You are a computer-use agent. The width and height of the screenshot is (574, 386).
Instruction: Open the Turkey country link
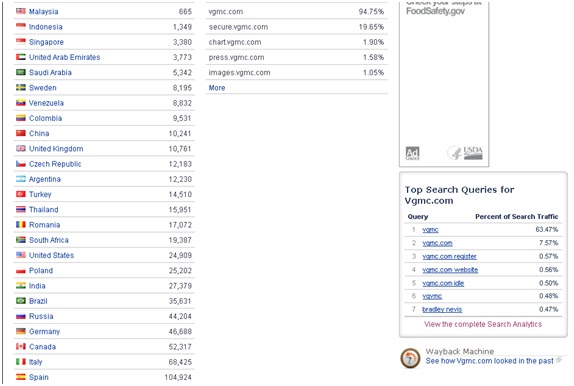(40, 194)
